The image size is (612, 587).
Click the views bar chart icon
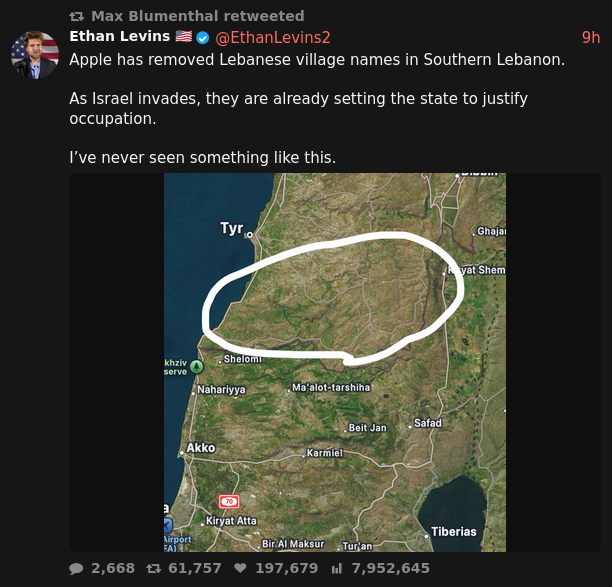(x=336, y=569)
